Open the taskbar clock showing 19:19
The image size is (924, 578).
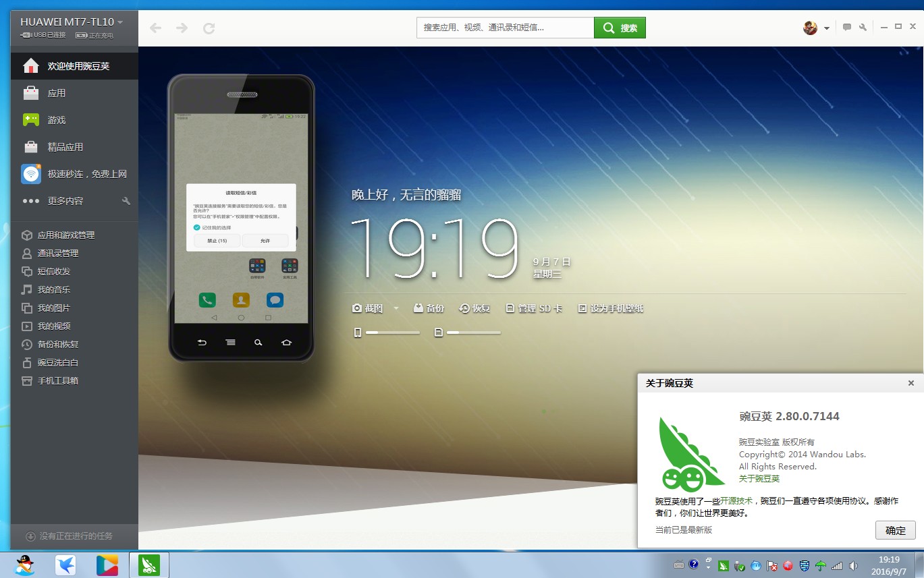point(890,565)
